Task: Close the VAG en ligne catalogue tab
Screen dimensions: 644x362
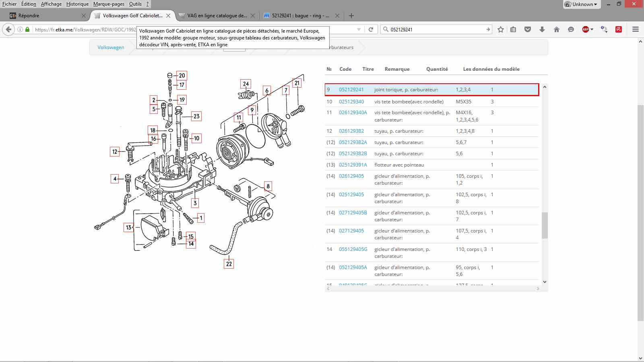Action: [x=253, y=16]
